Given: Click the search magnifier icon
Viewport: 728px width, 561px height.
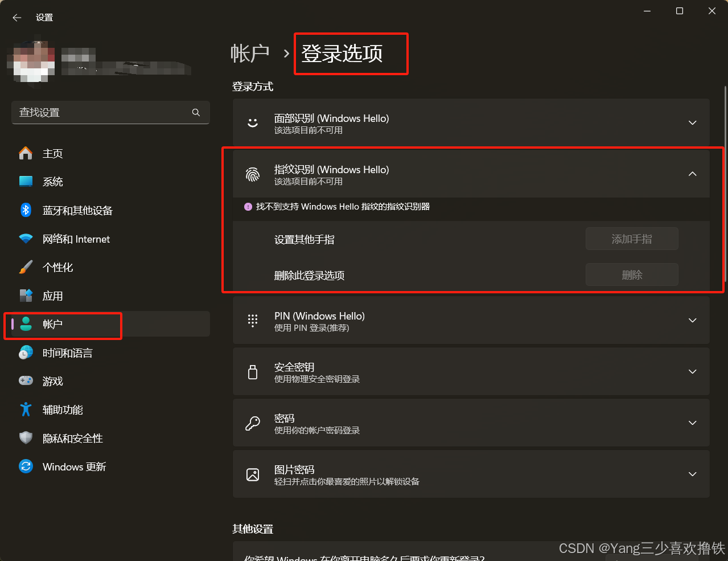Looking at the screenshot, I should pos(196,112).
